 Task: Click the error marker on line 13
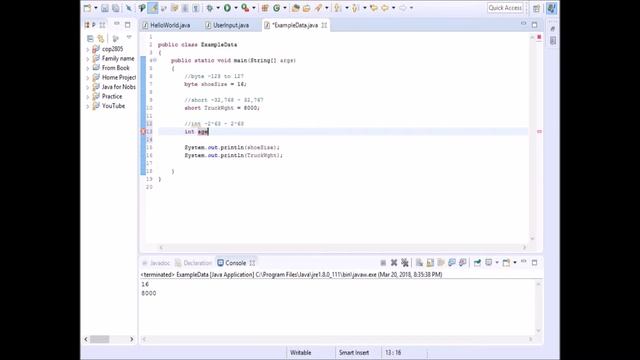click(x=143, y=131)
